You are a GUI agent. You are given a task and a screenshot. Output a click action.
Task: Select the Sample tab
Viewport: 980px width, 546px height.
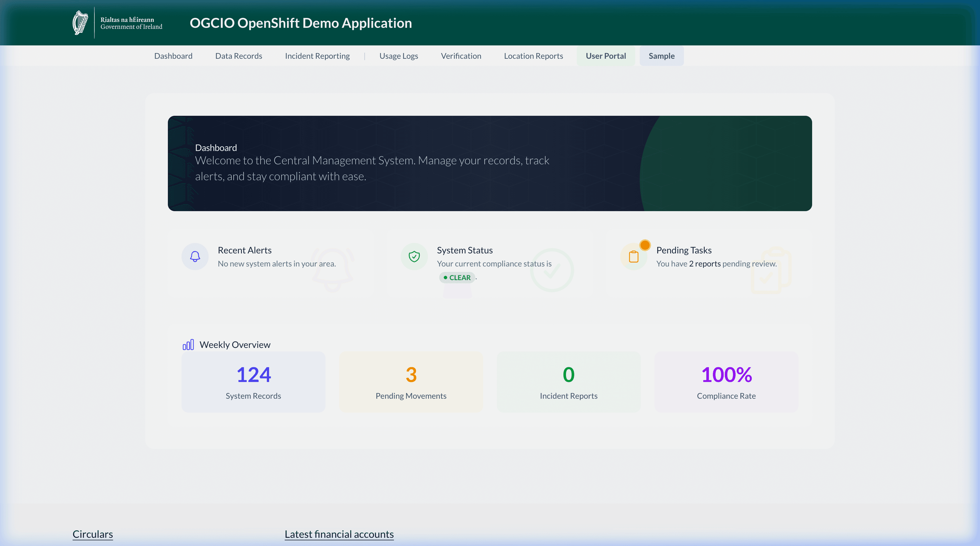pos(661,56)
